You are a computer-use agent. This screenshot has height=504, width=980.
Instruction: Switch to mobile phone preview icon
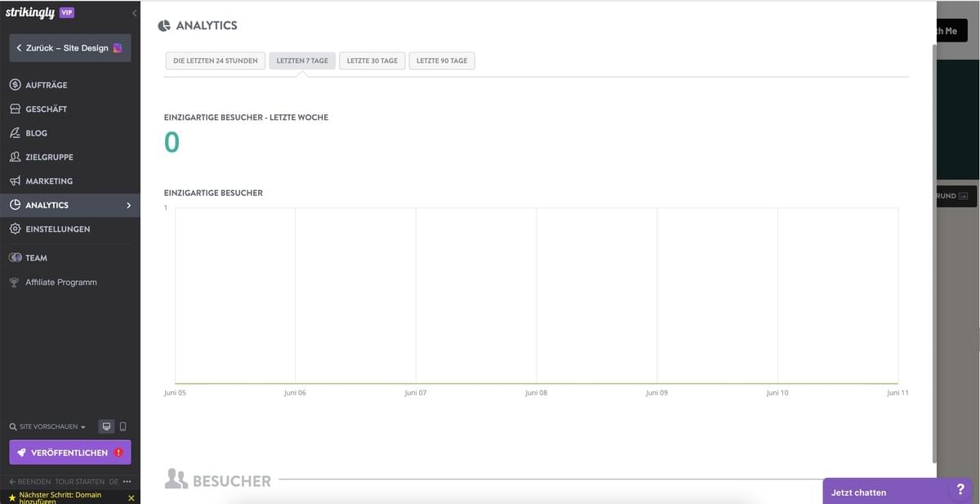point(123,426)
